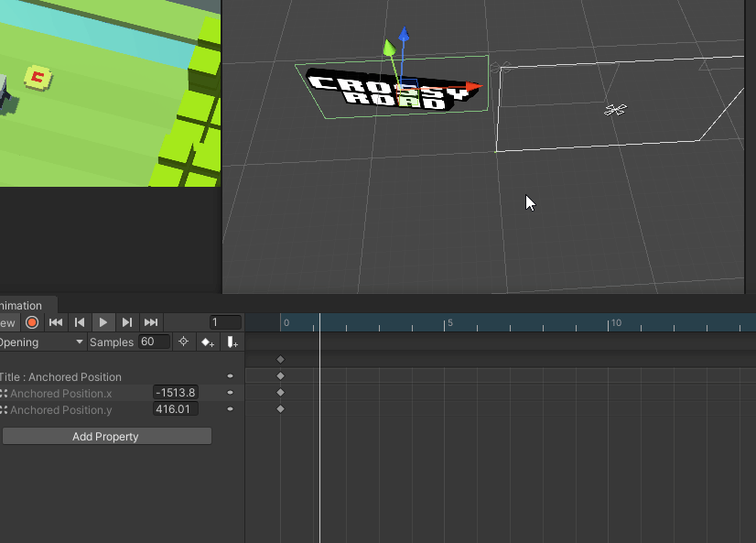Toggle filter by selection crosshair icon
The width and height of the screenshot is (756, 543).
[184, 342]
